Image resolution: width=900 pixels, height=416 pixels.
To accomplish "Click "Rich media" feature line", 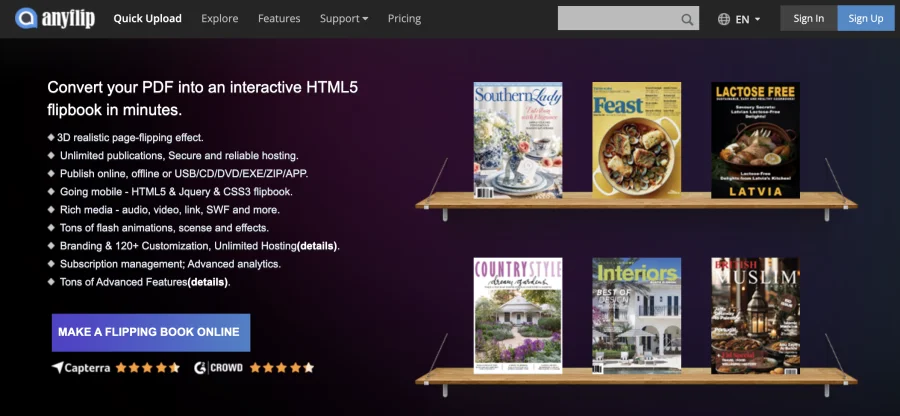I will 170,210.
